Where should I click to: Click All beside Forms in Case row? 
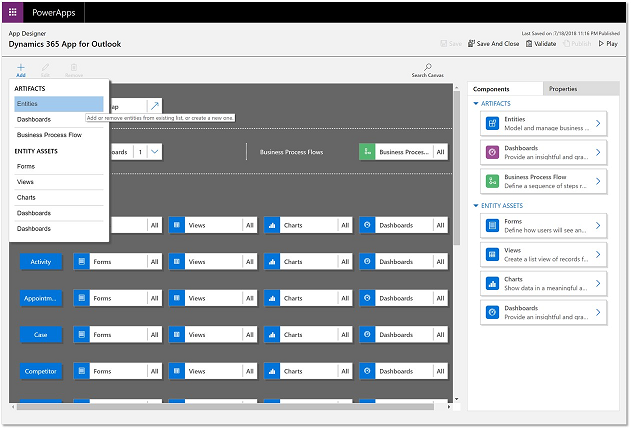click(155, 334)
